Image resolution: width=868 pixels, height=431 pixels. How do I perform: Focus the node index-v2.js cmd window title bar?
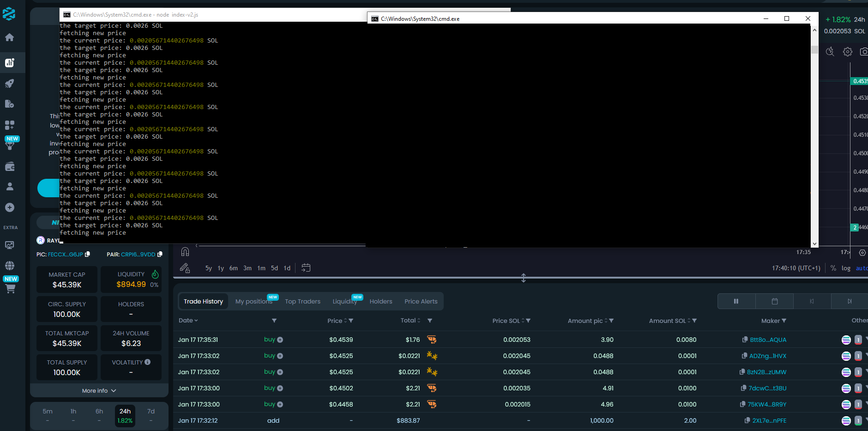(212, 15)
